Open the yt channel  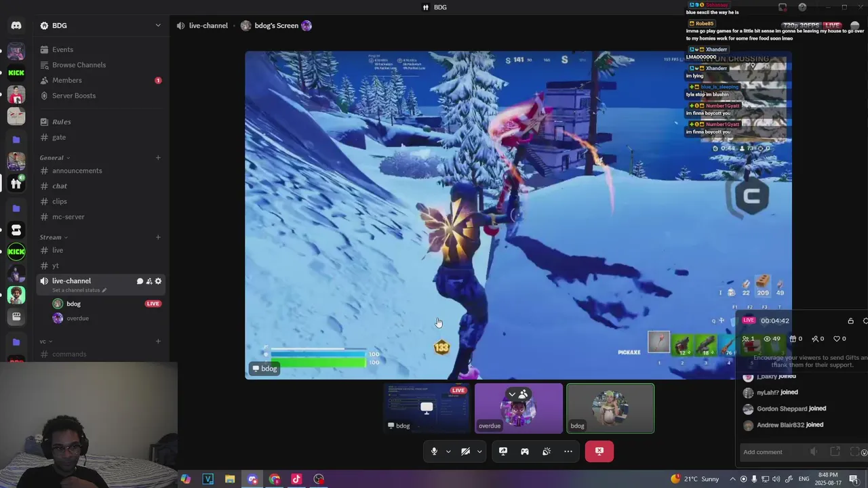[x=102, y=266]
